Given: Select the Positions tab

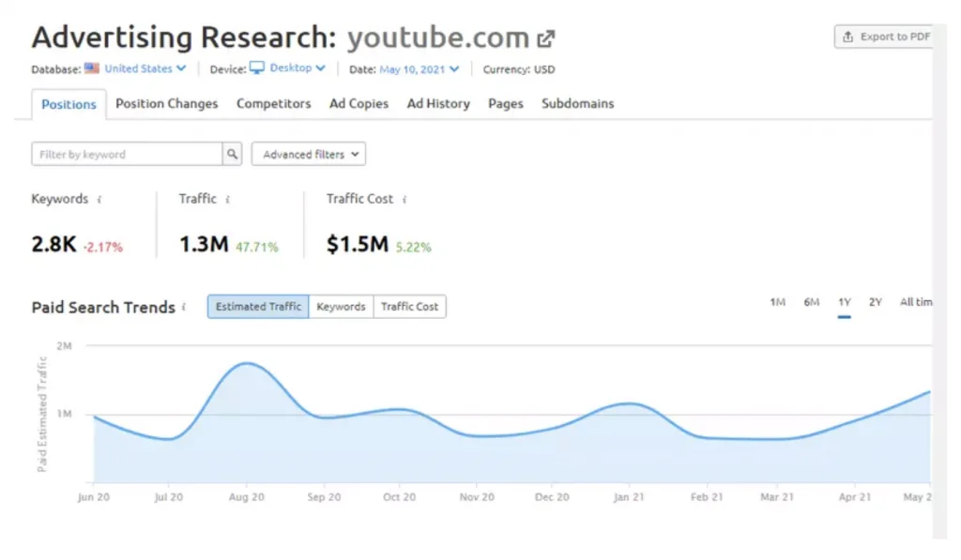Looking at the screenshot, I should pos(69,104).
